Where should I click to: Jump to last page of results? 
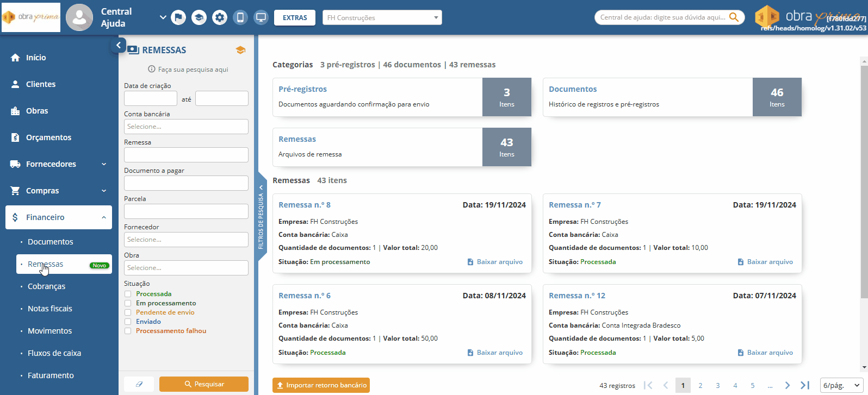tap(805, 385)
